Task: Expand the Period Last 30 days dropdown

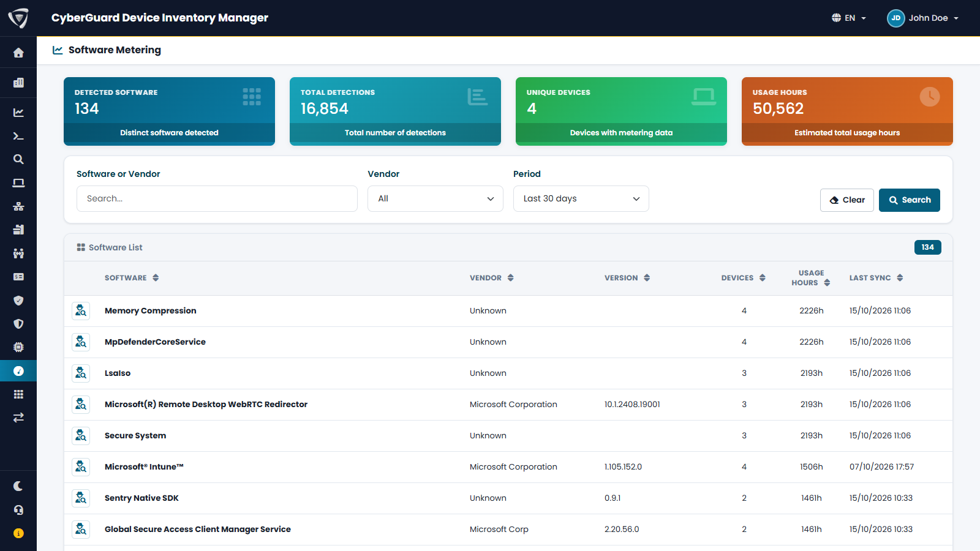Action: pyautogui.click(x=581, y=199)
